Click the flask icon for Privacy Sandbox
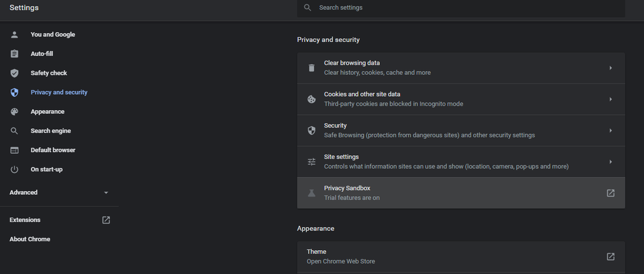 pyautogui.click(x=312, y=193)
